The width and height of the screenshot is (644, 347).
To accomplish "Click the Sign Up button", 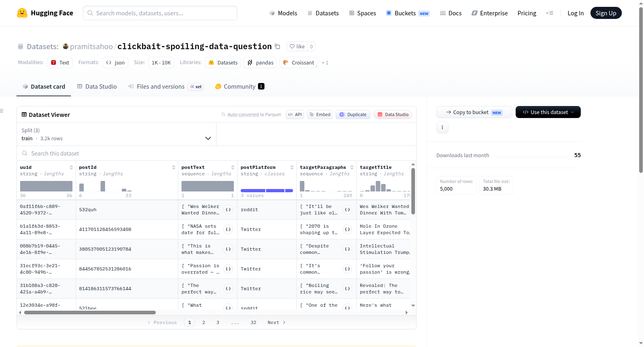I will (606, 13).
